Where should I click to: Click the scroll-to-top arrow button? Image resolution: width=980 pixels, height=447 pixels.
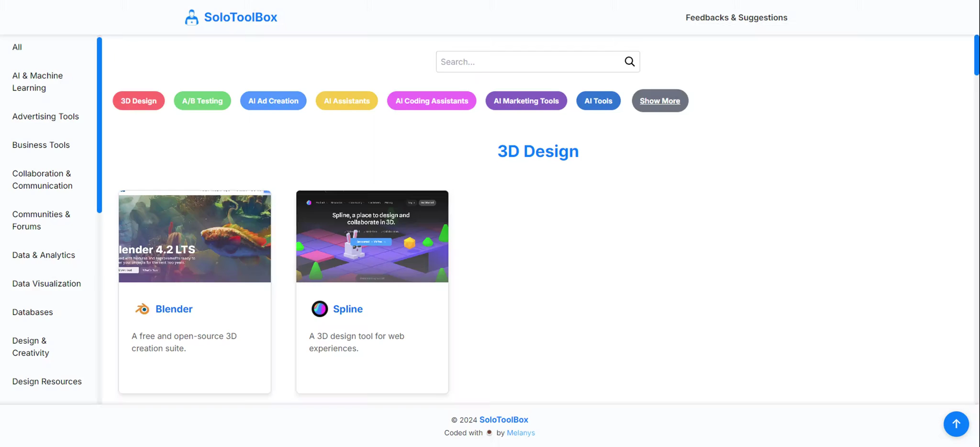(x=956, y=424)
